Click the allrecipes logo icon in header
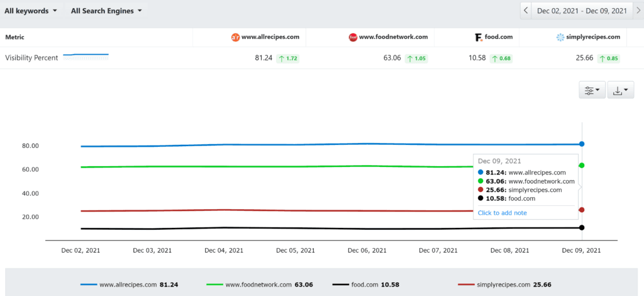644x296 pixels. 235,37
